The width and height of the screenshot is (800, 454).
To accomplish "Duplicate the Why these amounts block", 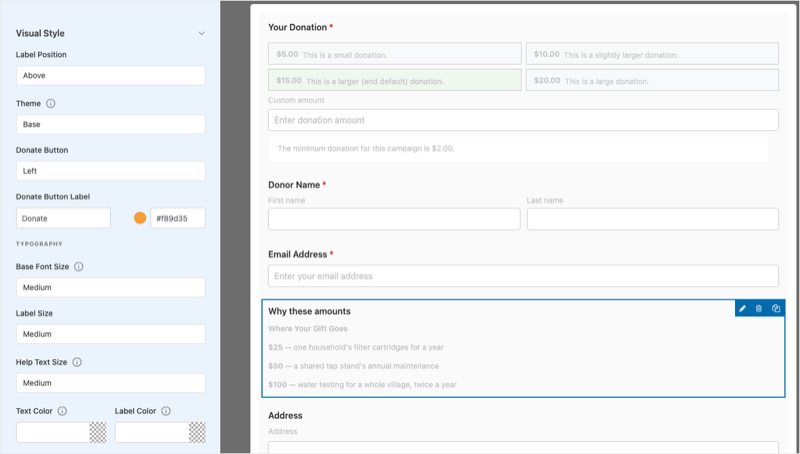I will pos(776,308).
